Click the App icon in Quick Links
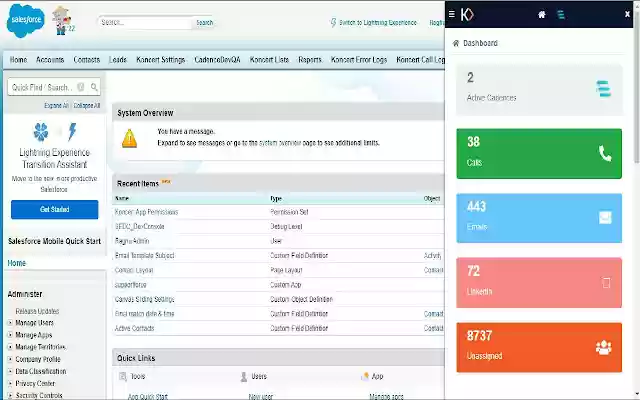The image size is (640, 400). point(365,376)
